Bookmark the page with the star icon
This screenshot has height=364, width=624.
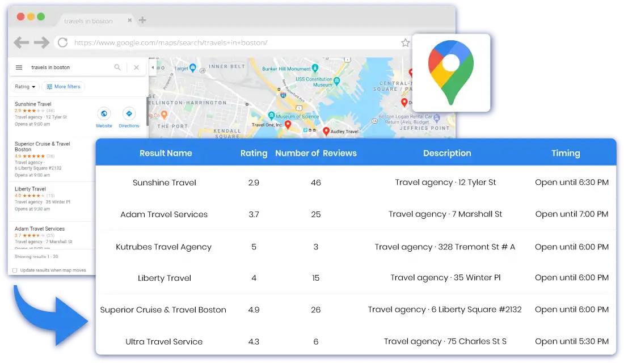click(x=406, y=42)
